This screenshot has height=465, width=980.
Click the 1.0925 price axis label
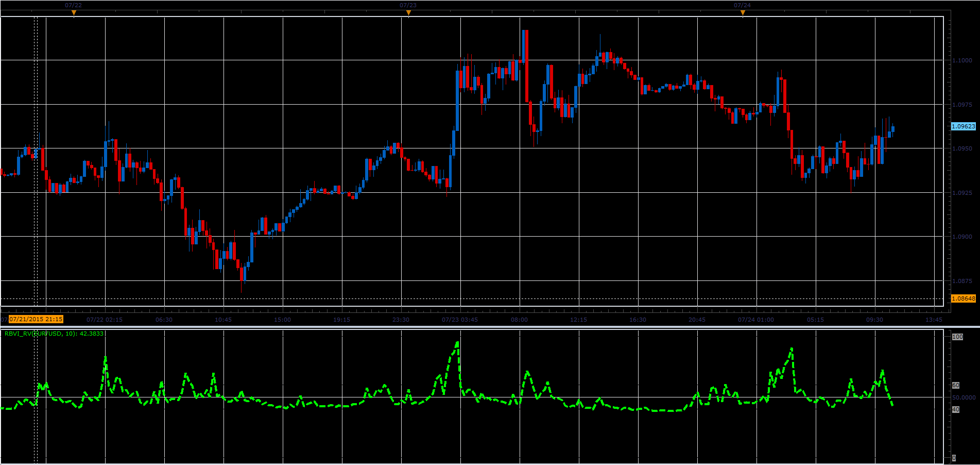(x=962, y=193)
